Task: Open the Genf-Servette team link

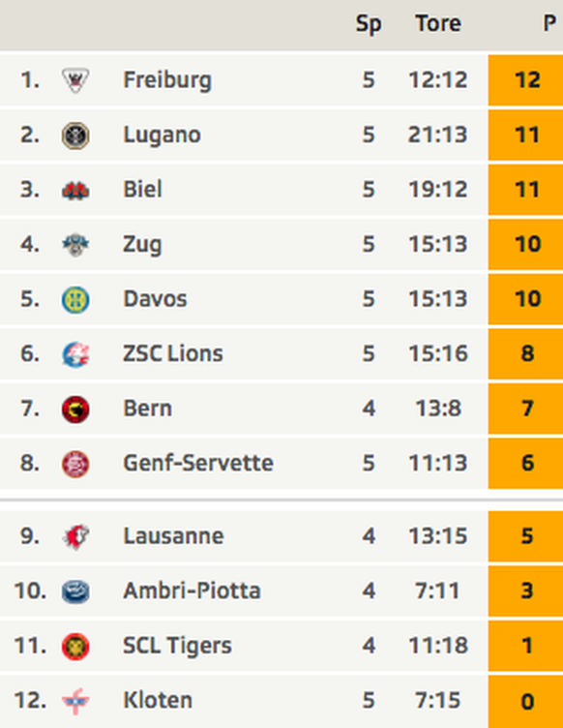Action: coord(198,463)
